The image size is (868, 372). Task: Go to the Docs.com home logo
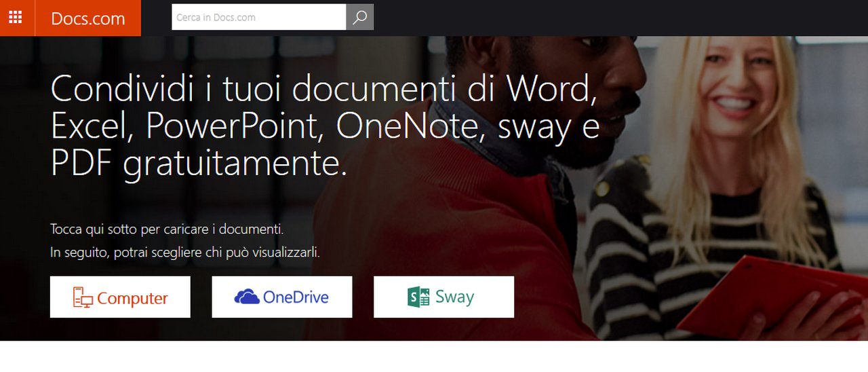coord(88,18)
